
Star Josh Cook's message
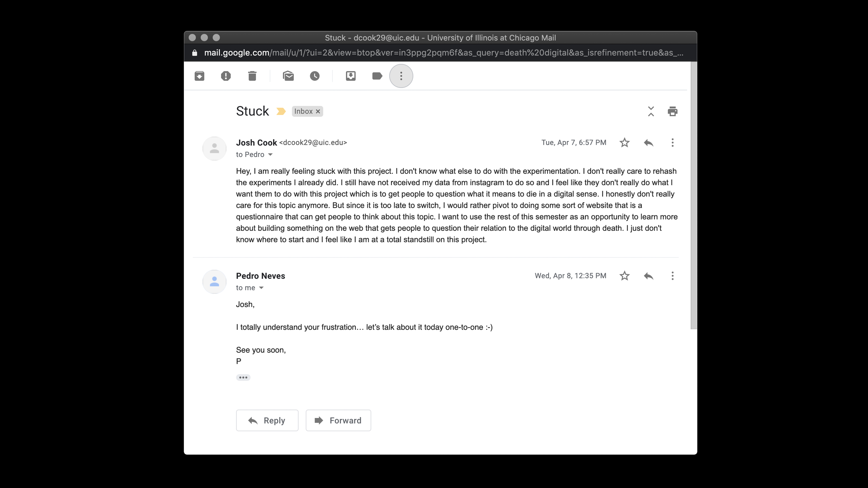[624, 143]
